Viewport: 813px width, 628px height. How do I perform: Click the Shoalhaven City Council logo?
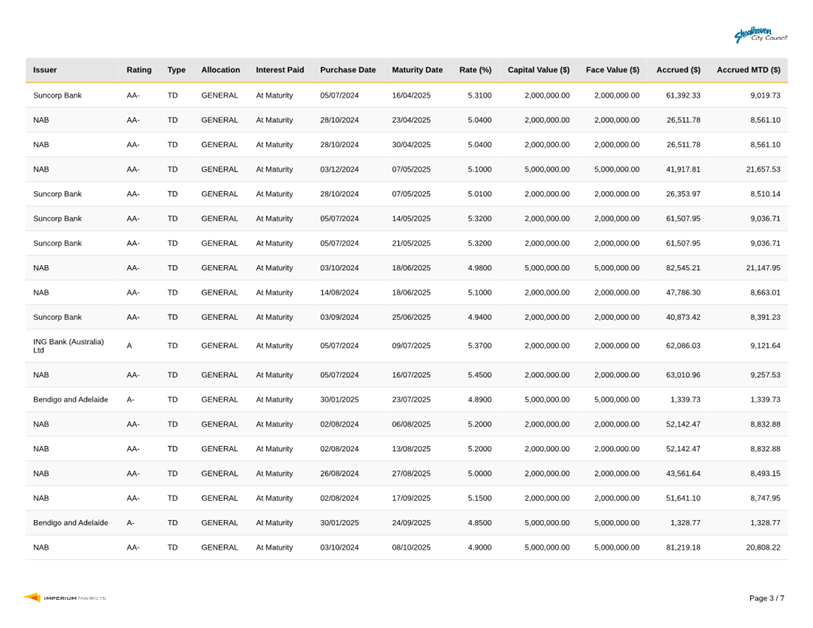pos(760,36)
